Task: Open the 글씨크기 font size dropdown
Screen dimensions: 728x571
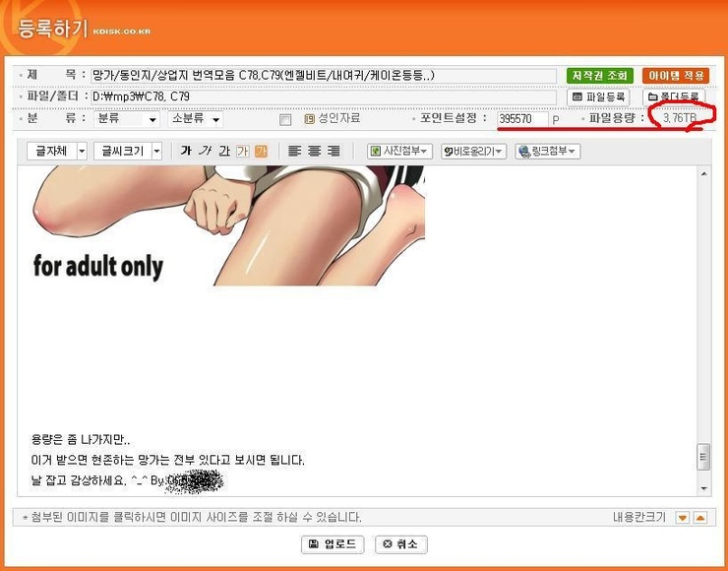Action: tap(128, 151)
